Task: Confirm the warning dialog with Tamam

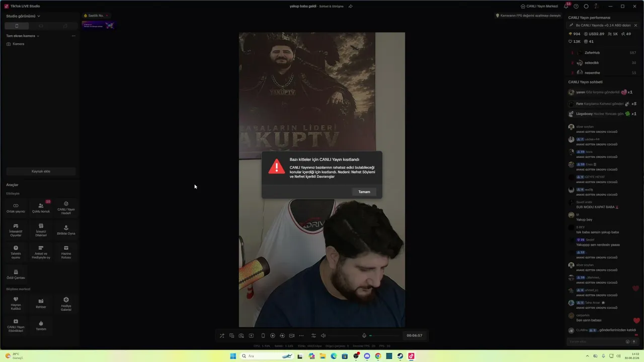Action: 364,192
